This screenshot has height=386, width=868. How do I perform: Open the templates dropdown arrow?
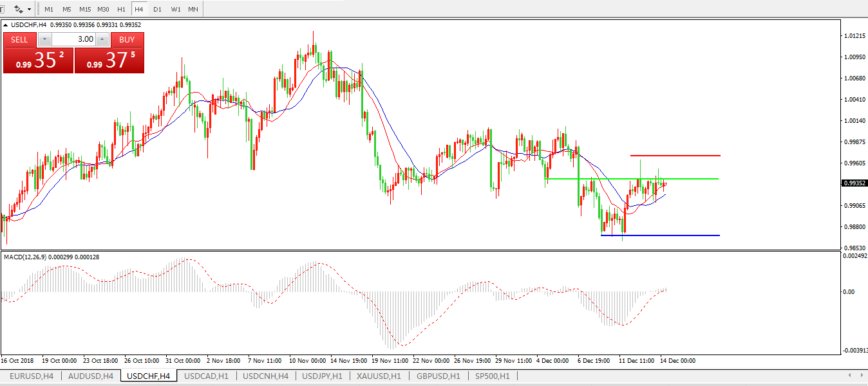[29, 10]
